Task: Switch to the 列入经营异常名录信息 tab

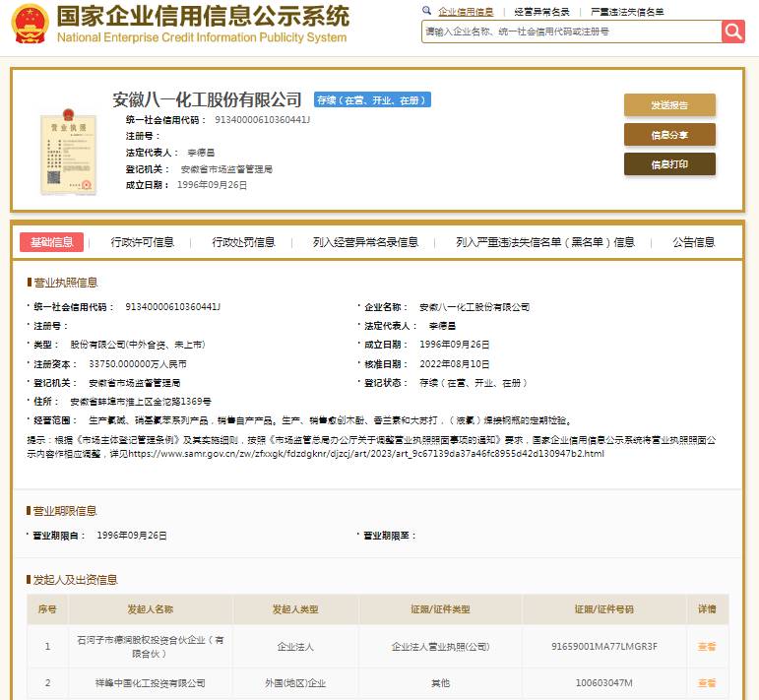Action: pyautogui.click(x=365, y=242)
